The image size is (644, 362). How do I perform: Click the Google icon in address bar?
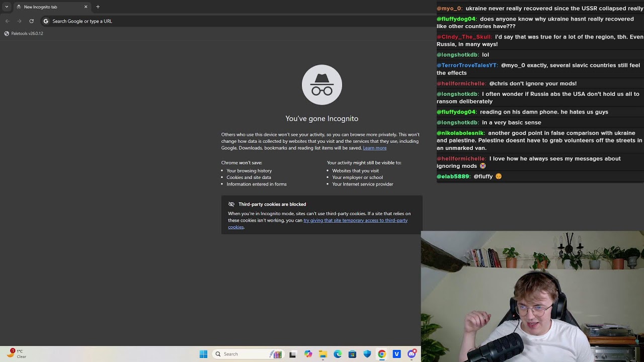coord(46,21)
